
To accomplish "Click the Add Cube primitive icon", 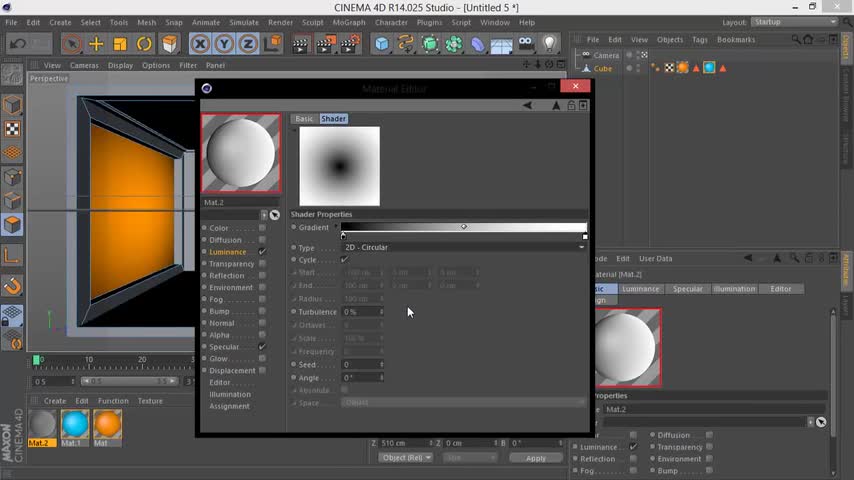I will click(x=382, y=44).
